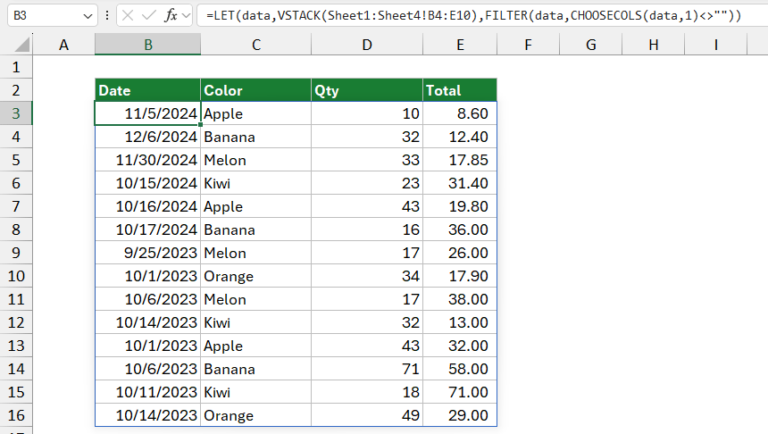The width and height of the screenshot is (768, 434).
Task: Click the Date header cell
Action: [148, 90]
